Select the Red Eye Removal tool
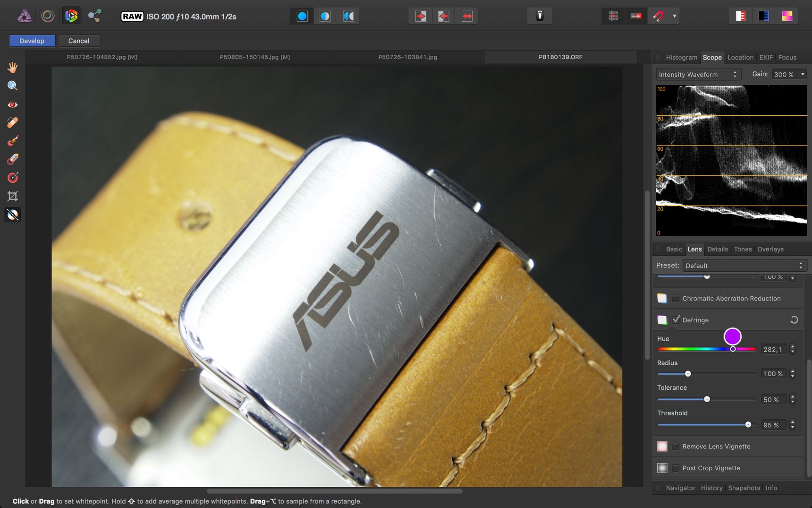Image resolution: width=812 pixels, height=508 pixels. pos(13,104)
